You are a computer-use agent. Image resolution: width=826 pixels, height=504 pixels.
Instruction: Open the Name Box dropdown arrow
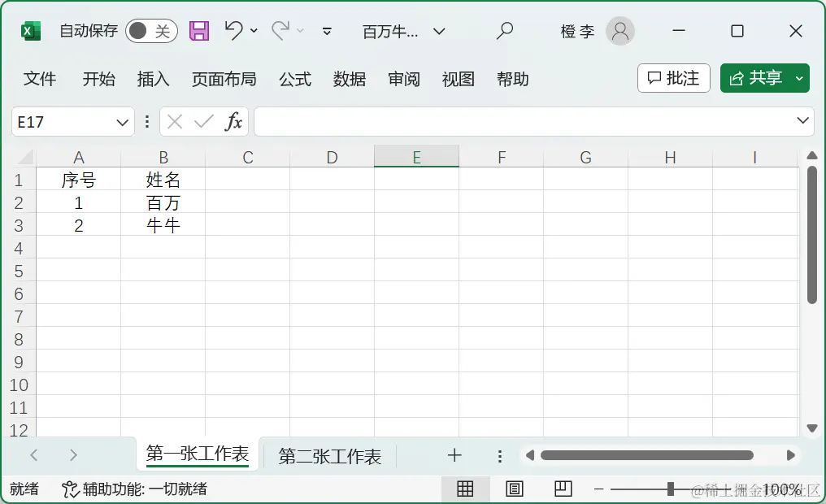123,122
